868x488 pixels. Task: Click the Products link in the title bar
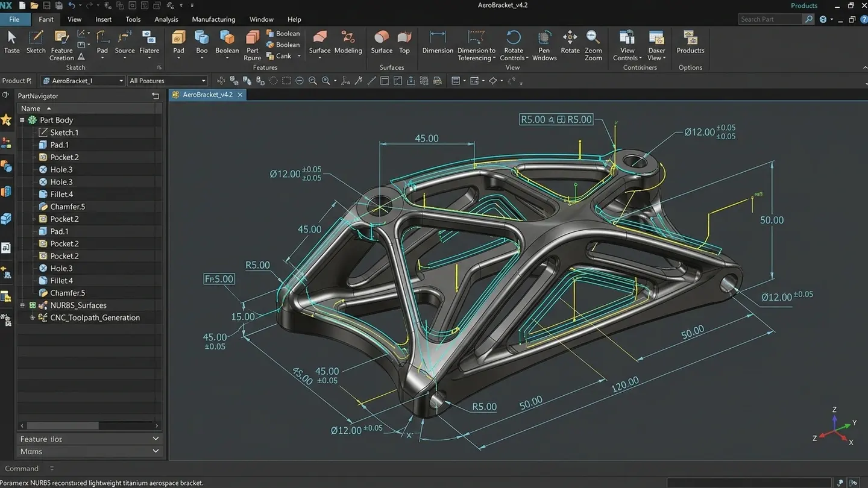click(804, 5)
